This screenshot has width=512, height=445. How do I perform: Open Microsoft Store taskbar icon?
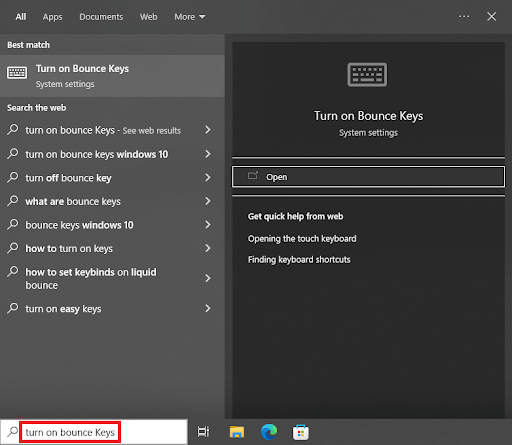pos(301,432)
